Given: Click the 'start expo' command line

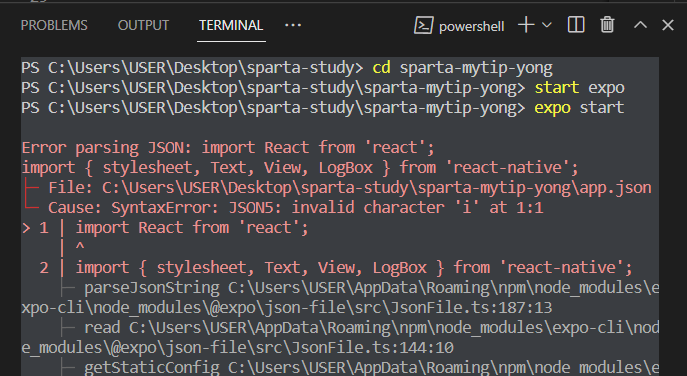Looking at the screenshot, I should pyautogui.click(x=323, y=88).
